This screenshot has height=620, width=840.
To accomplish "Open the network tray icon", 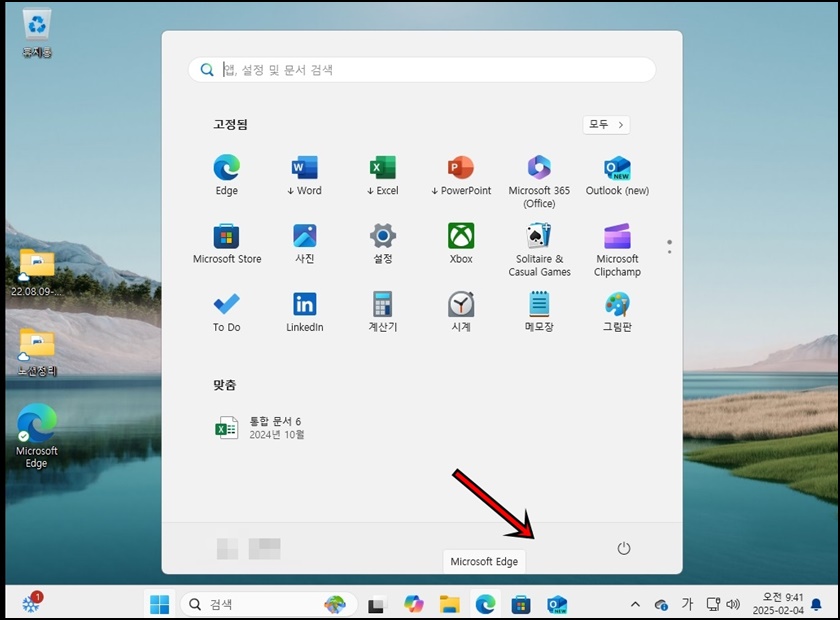I will pyautogui.click(x=713, y=604).
